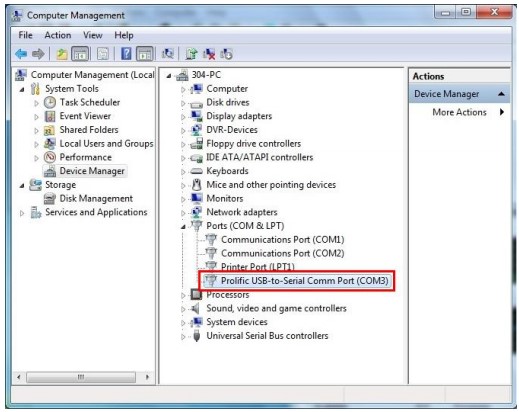Image resolution: width=519 pixels, height=412 pixels.
Task: Click the Computer category label
Action: (x=227, y=89)
